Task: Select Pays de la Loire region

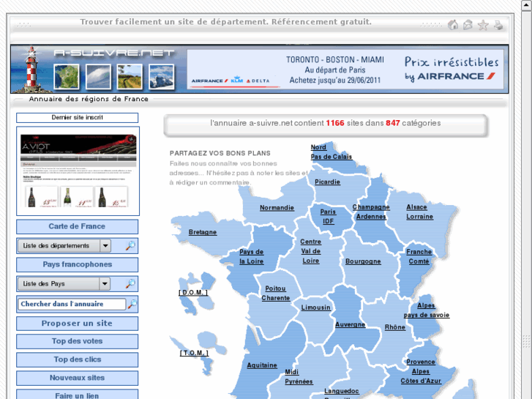Action: [252, 256]
